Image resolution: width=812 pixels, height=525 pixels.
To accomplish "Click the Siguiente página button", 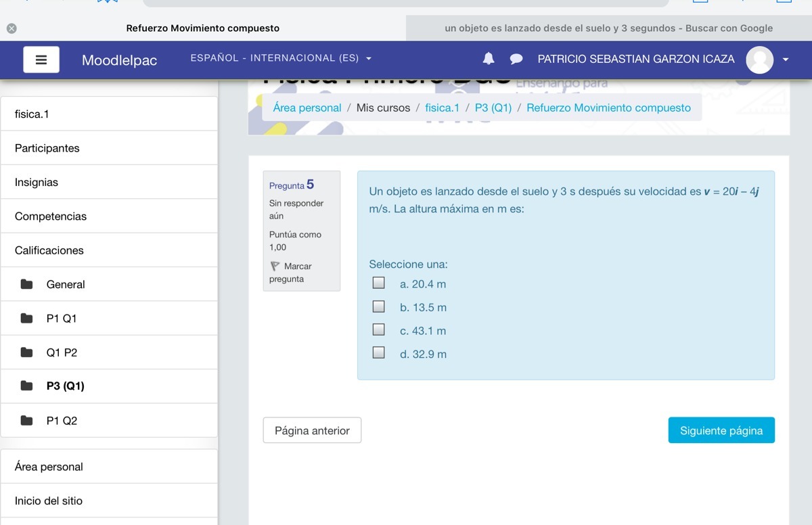I will pos(721,430).
